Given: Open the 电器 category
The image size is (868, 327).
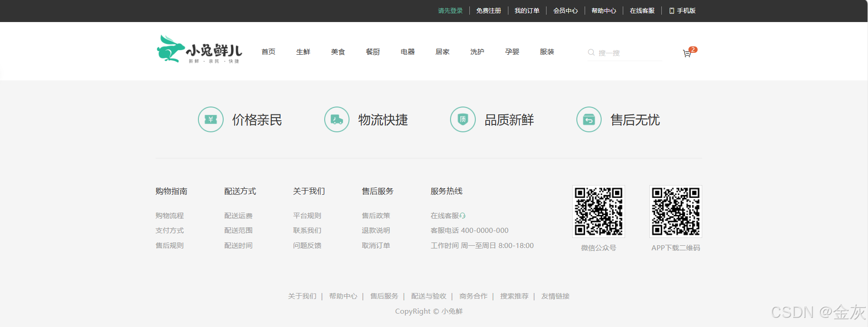Looking at the screenshot, I should tap(408, 51).
